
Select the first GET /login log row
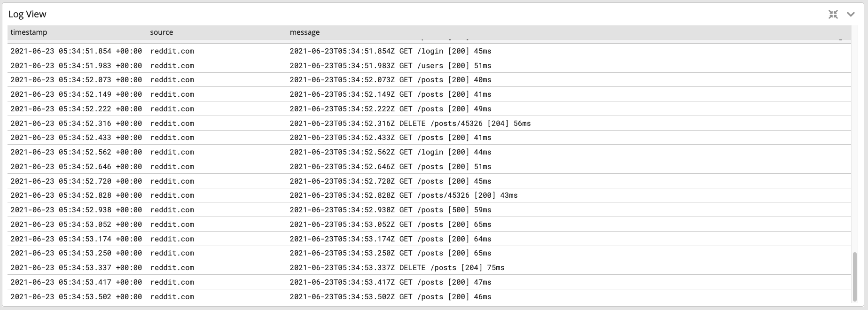(390, 51)
